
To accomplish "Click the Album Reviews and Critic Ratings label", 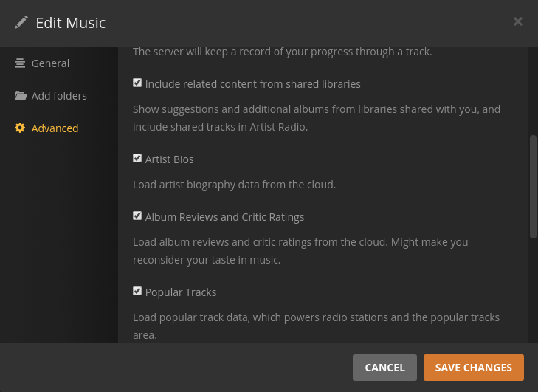I will [224, 217].
